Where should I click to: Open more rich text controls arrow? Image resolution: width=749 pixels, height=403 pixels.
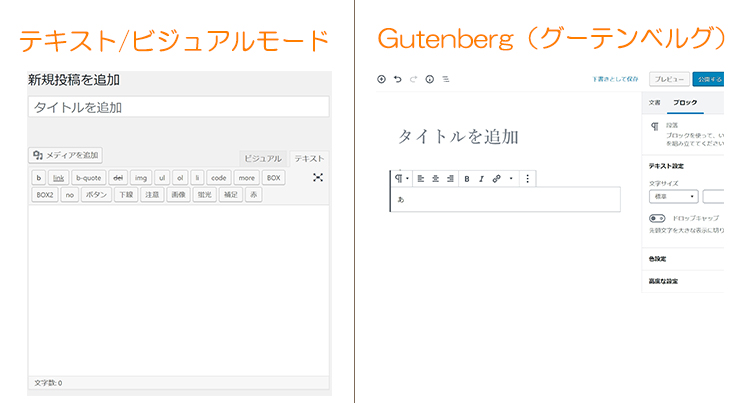(511, 179)
